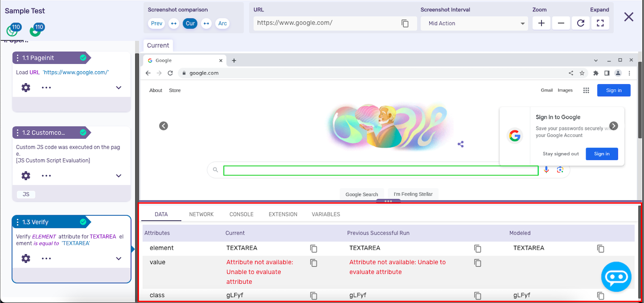
Task: Open more options for step 1.1 Pageinit
Action: tap(47, 88)
